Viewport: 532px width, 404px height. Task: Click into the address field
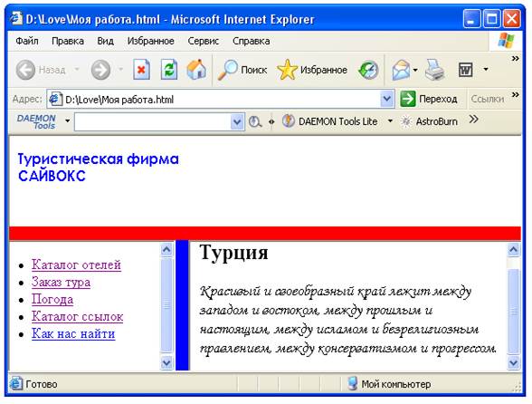[221, 100]
